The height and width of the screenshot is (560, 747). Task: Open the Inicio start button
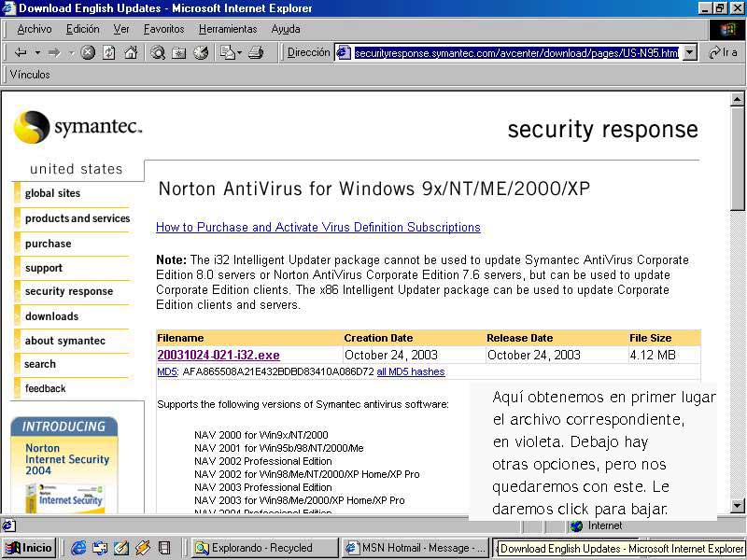[30, 548]
